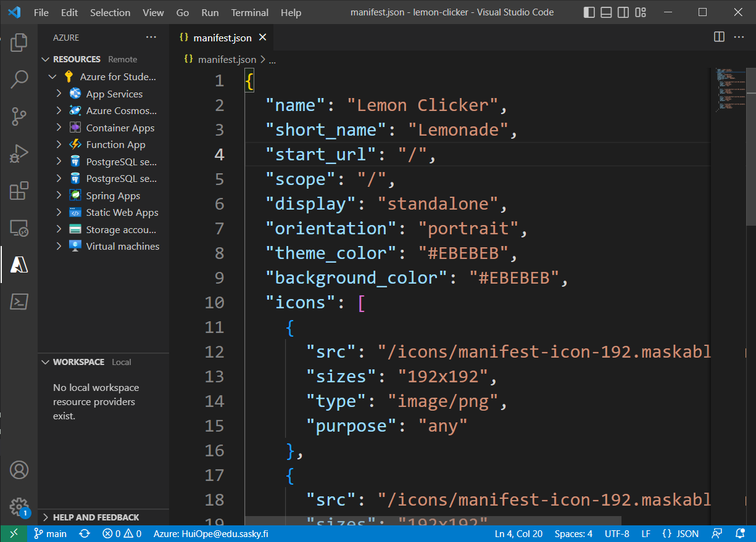
Task: Toggle Panel layout icon in title bar
Action: (607, 12)
